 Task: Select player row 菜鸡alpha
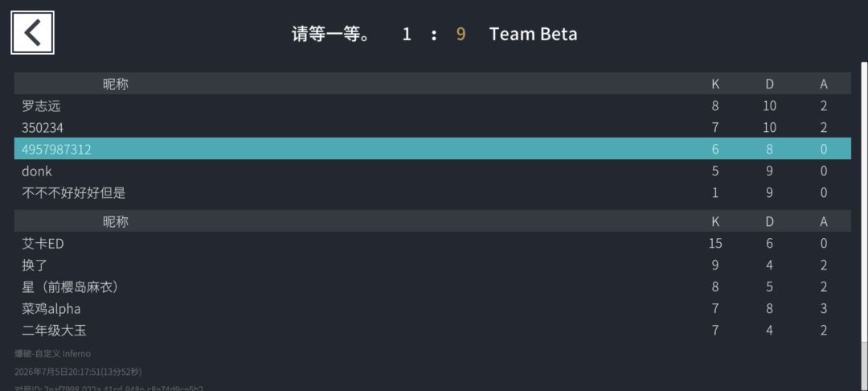pos(432,308)
